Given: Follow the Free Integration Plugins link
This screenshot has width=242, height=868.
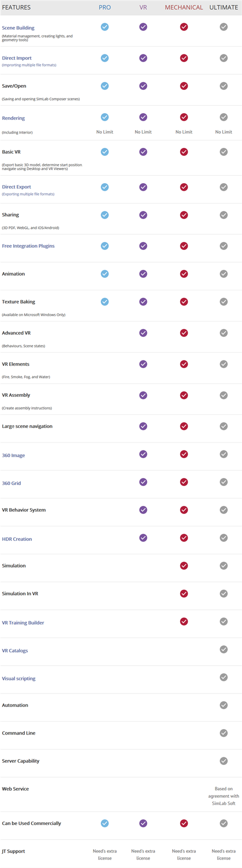Looking at the screenshot, I should (28, 246).
